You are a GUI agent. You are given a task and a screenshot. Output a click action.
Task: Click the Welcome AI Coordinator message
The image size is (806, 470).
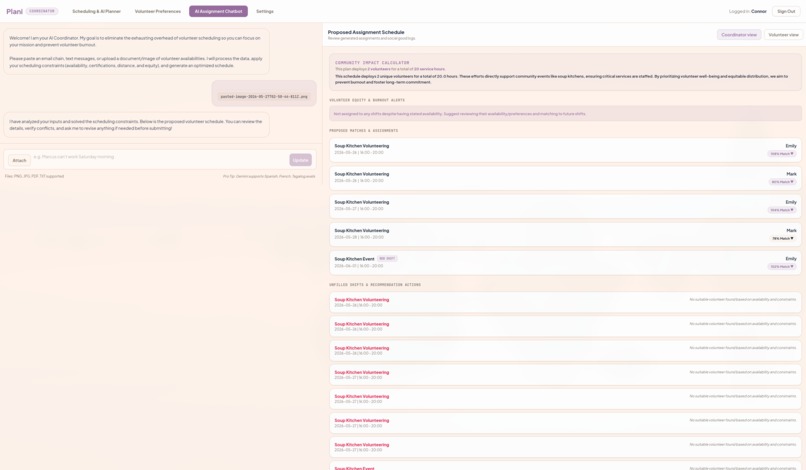coord(136,51)
